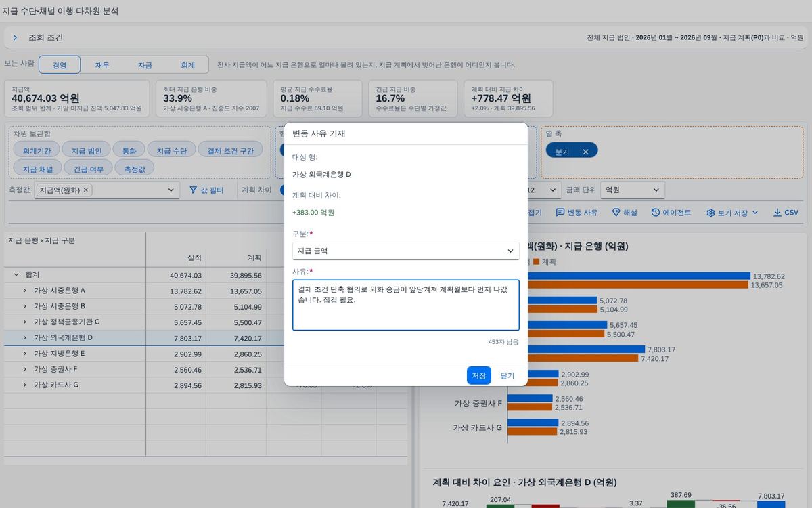
Task: Open the 금액 단위 억원 dropdown
Action: (634, 190)
